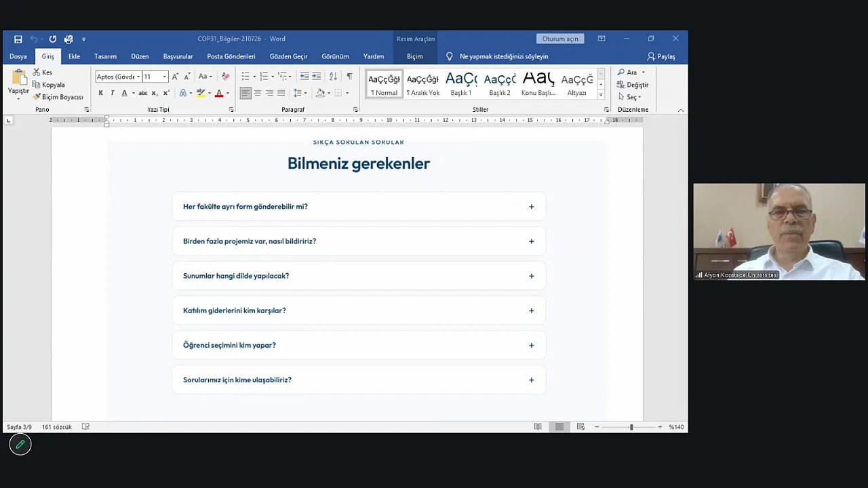Screen dimensions: 868x488
Task: Click the show paragraph marks (¶) icon
Action: (349, 77)
